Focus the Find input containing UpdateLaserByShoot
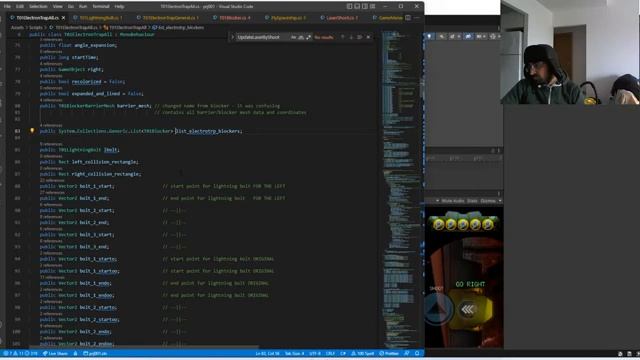Viewport: 640px width, 360px height. (x=263, y=37)
